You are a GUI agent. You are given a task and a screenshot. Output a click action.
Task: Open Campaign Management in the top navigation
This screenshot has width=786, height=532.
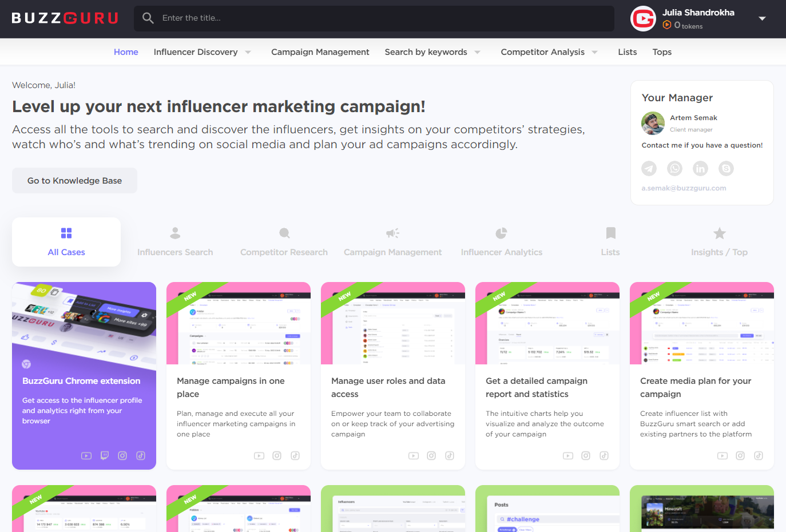click(320, 52)
